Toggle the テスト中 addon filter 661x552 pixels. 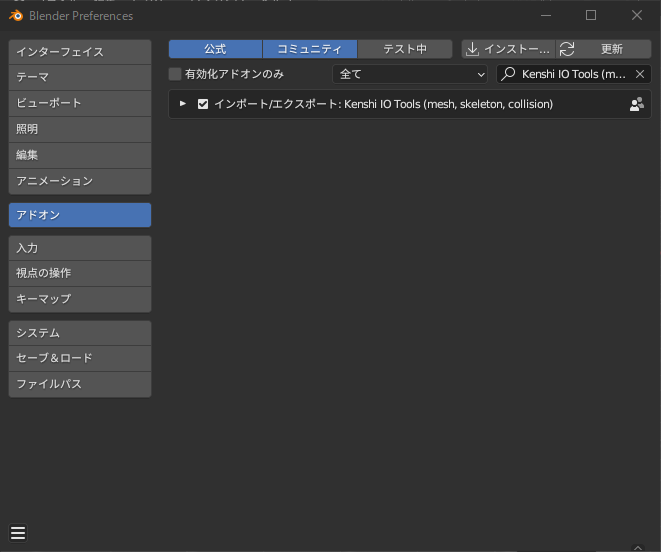pos(405,49)
